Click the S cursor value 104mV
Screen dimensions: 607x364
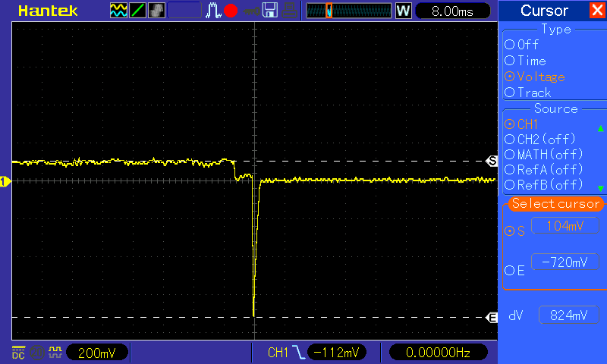pyautogui.click(x=565, y=225)
